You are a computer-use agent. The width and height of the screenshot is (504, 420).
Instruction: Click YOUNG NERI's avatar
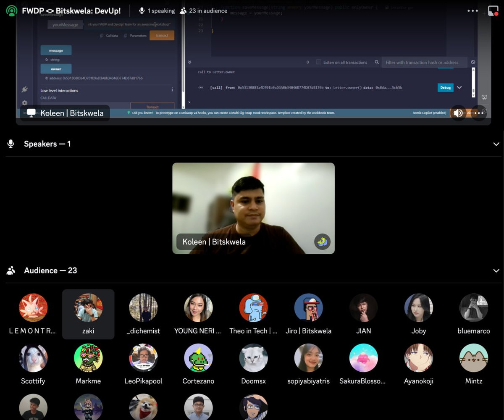198,307
